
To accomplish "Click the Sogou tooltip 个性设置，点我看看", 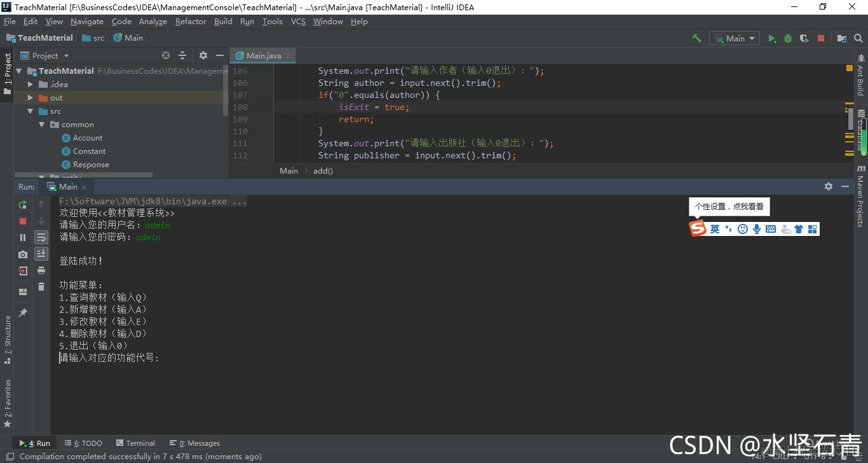I will 729,206.
